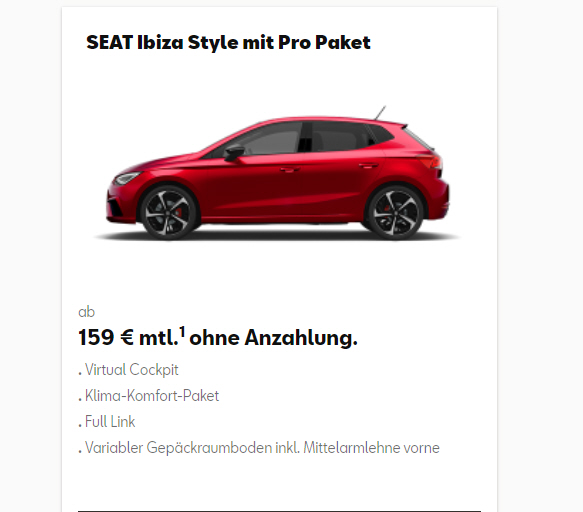Image resolution: width=583 pixels, height=512 pixels.
Task: Click the small 'ab' label above price
Action: [x=87, y=312]
